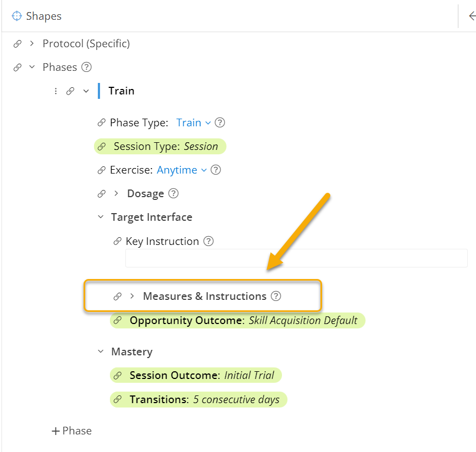Collapse the Mastery section
Viewport: 476px width, 452px height.
click(x=101, y=352)
